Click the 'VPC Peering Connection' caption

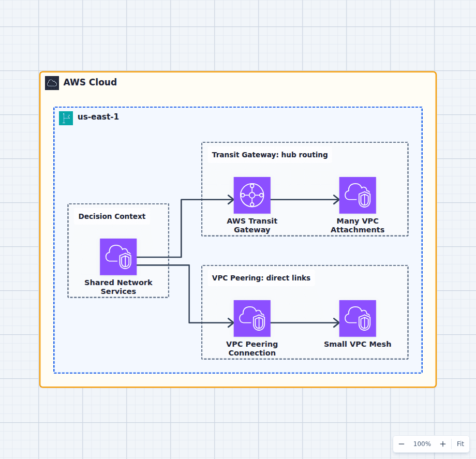pos(252,348)
